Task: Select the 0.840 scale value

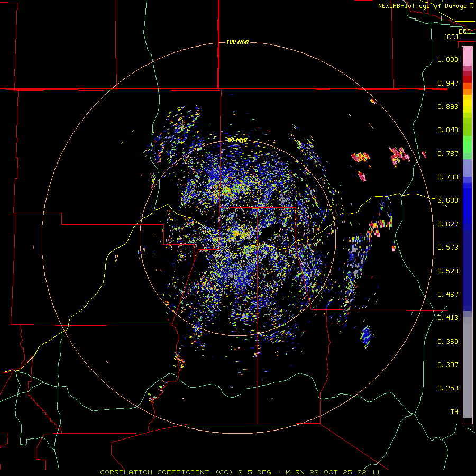Action: [x=448, y=130]
